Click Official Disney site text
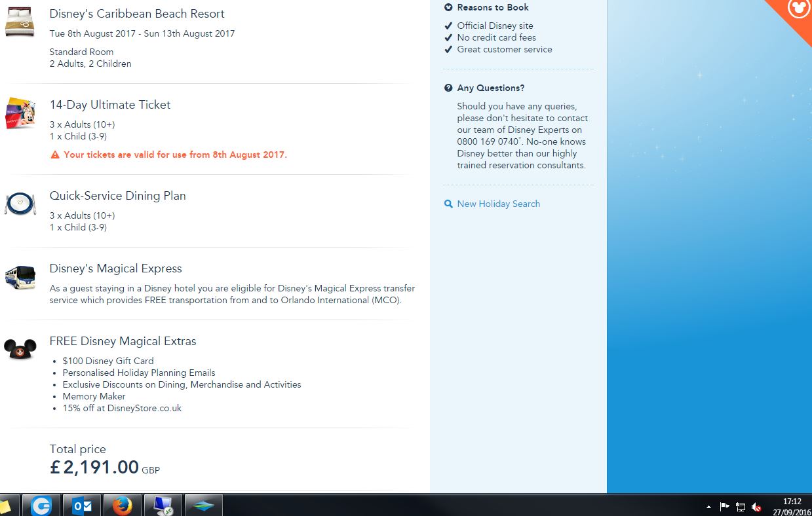812x516 pixels. pyautogui.click(x=495, y=26)
